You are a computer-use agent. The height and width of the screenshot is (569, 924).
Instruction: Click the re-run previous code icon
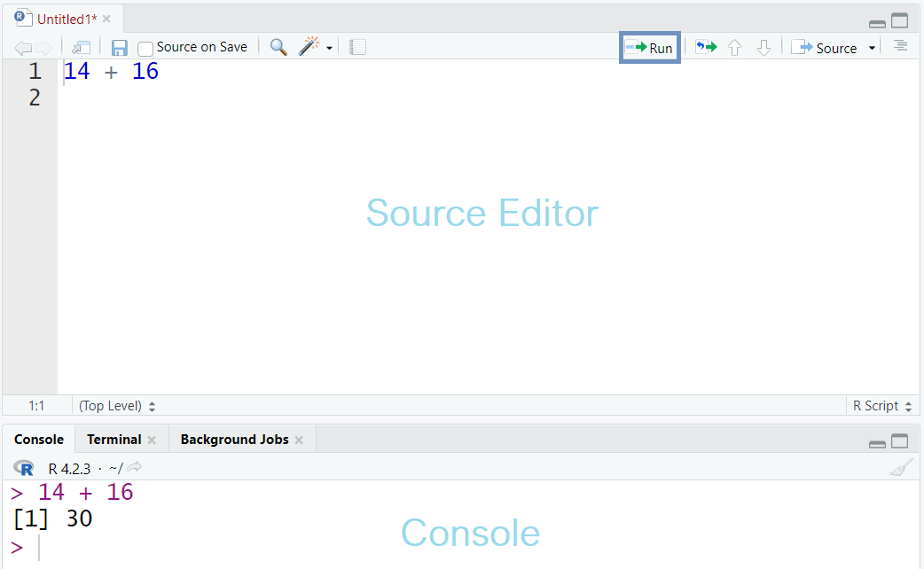click(x=706, y=47)
